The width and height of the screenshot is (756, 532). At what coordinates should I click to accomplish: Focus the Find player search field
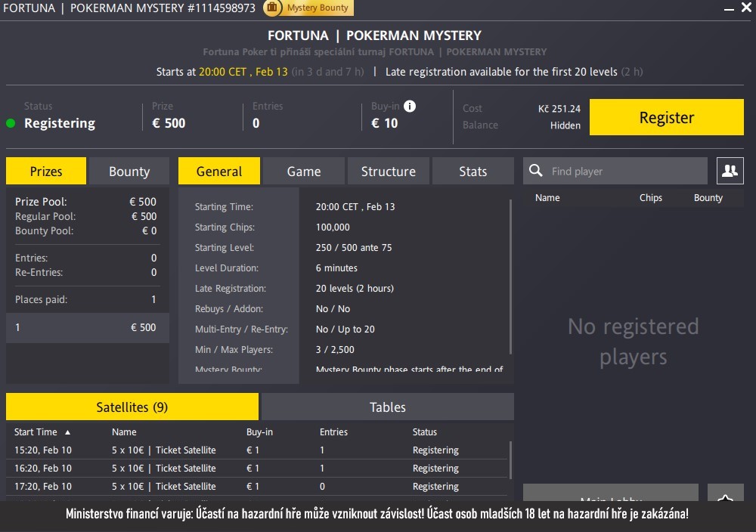pos(615,171)
